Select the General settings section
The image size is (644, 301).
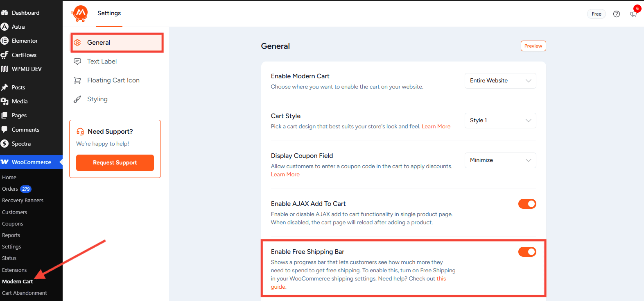tap(117, 43)
